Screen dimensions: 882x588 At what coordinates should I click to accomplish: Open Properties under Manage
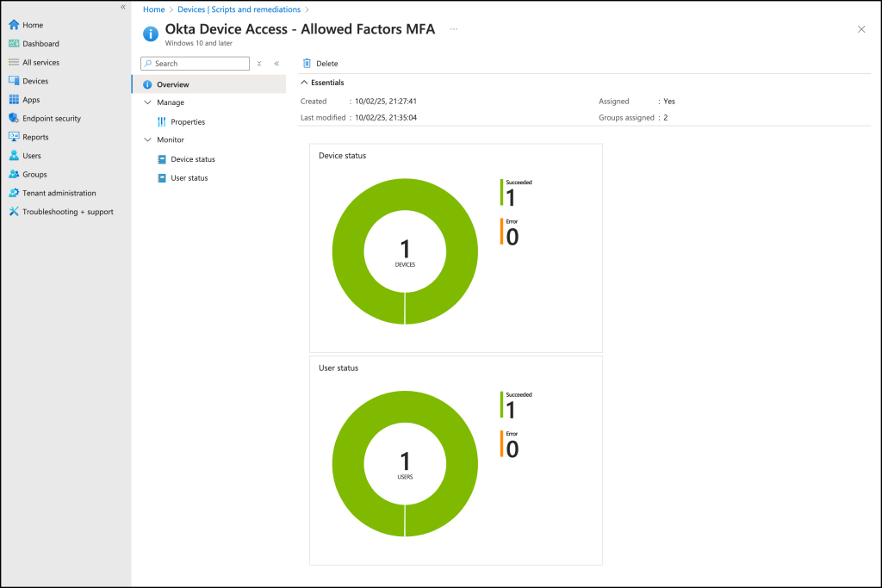[187, 122]
